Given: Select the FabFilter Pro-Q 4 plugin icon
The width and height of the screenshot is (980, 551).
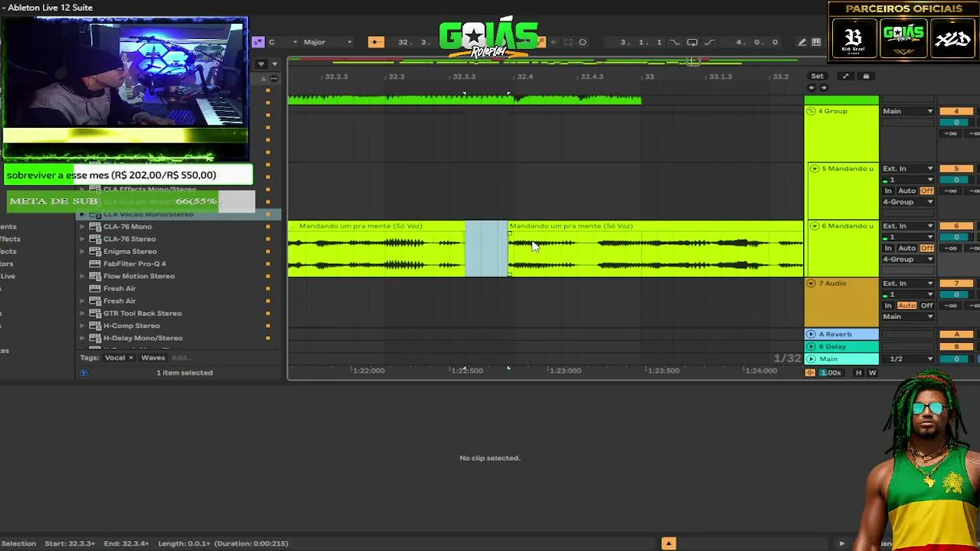Looking at the screenshot, I should [95, 264].
